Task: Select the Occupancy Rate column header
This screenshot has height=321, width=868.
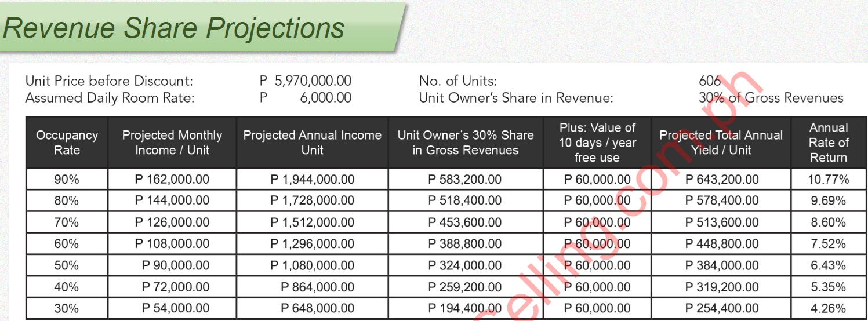Action: [x=67, y=143]
